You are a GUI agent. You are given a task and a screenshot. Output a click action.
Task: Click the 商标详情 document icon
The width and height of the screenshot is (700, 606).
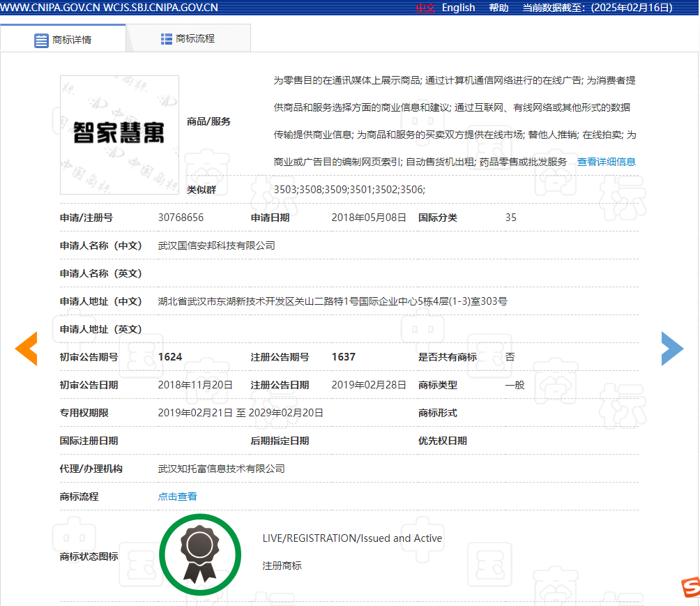point(41,40)
